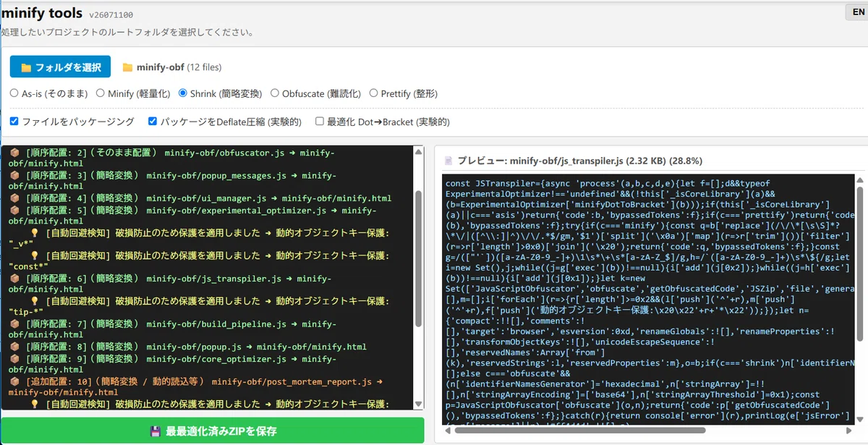Select the Minify (軽量化) radio option
Image resolution: width=868 pixels, height=445 pixels.
tap(101, 93)
